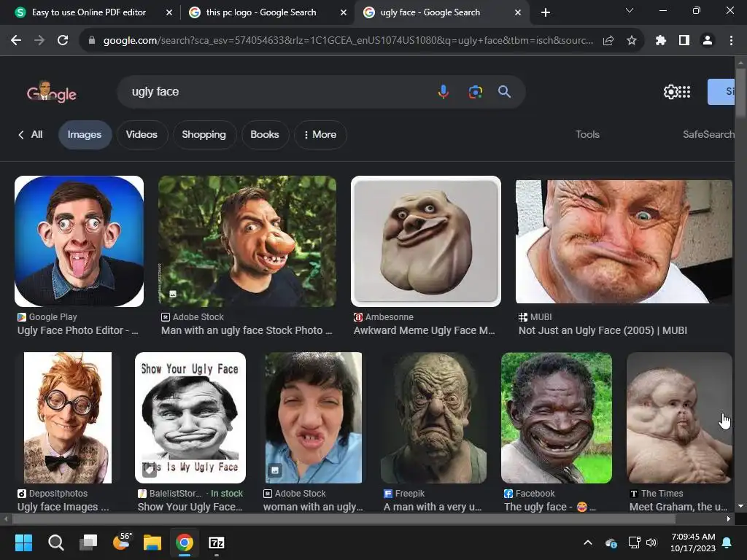Go back to All results

point(31,135)
